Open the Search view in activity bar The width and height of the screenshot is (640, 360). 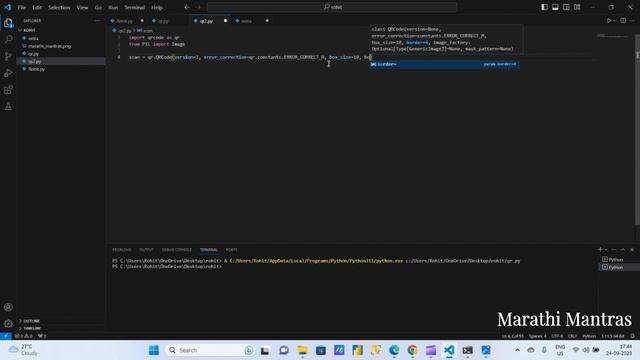click(8, 40)
